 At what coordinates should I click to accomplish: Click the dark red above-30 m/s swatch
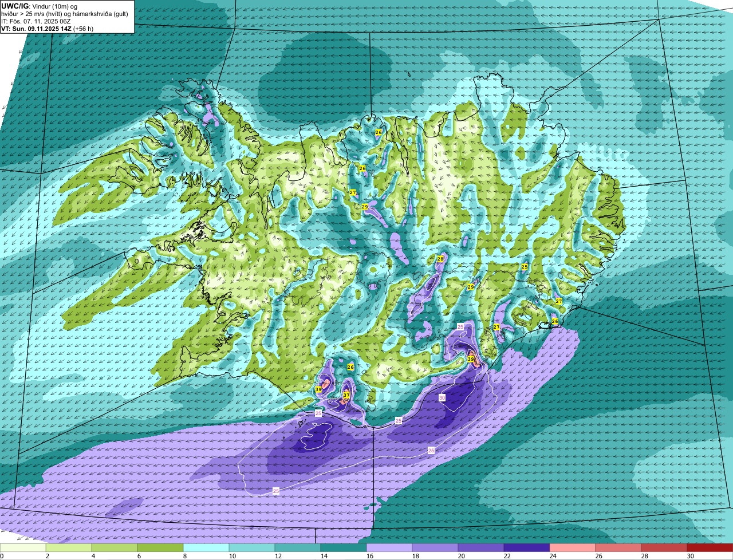click(710, 548)
